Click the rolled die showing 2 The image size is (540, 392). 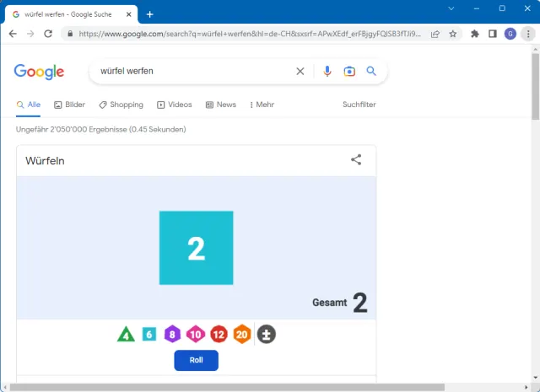196,248
